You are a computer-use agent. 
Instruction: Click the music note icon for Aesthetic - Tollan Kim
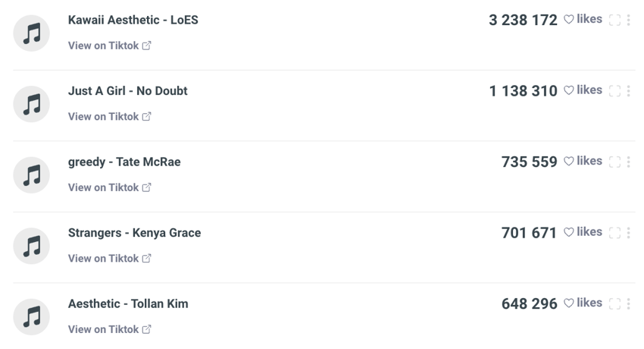coord(32,317)
